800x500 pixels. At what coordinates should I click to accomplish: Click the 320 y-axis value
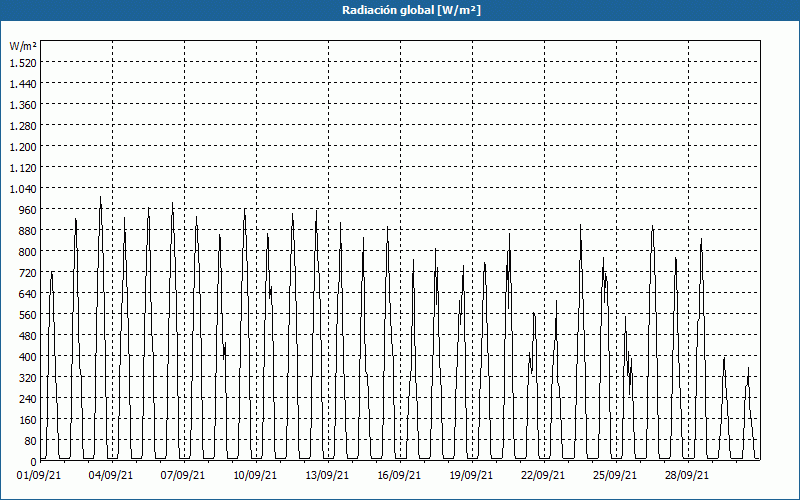[29, 378]
